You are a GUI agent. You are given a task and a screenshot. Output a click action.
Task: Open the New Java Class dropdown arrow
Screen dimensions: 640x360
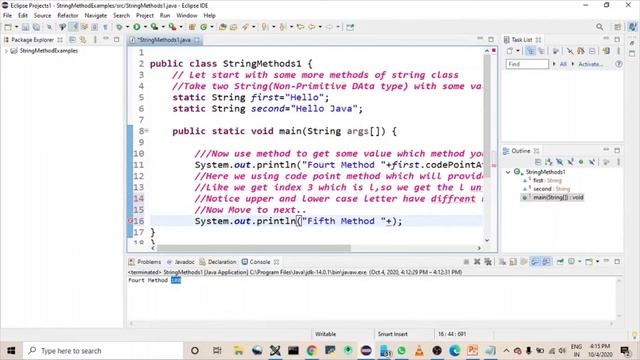[211, 27]
